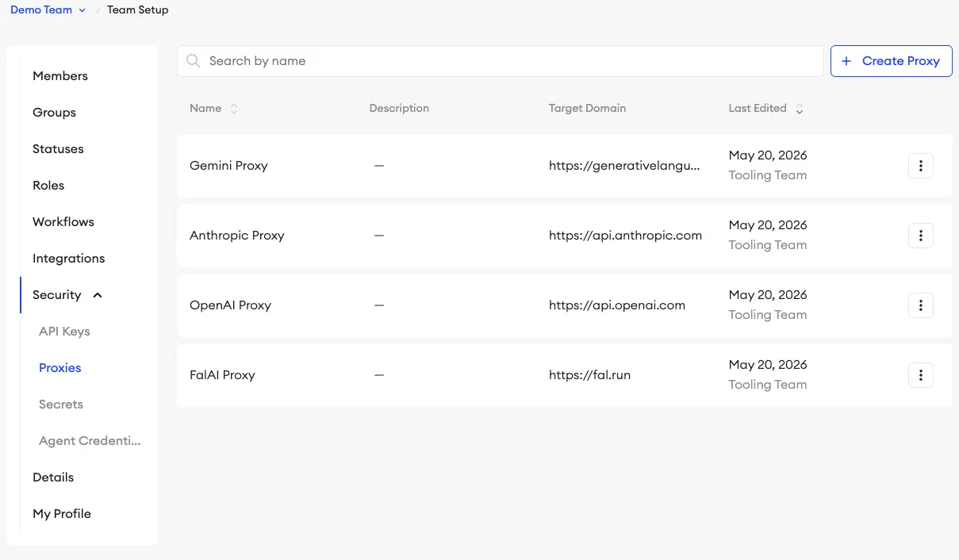Image resolution: width=959 pixels, height=560 pixels.
Task: Open Integrations in the sidebar
Action: (x=68, y=259)
